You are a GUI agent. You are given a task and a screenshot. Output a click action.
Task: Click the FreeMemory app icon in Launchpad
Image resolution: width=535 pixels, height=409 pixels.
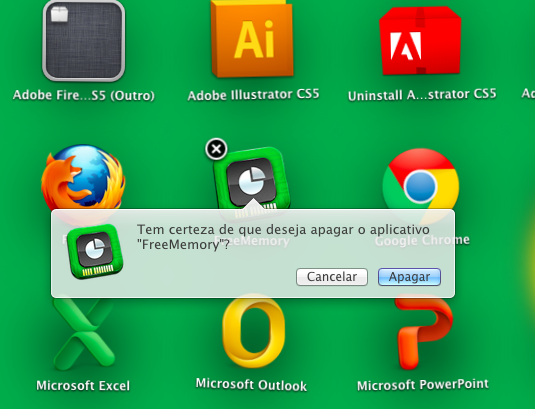(x=252, y=179)
